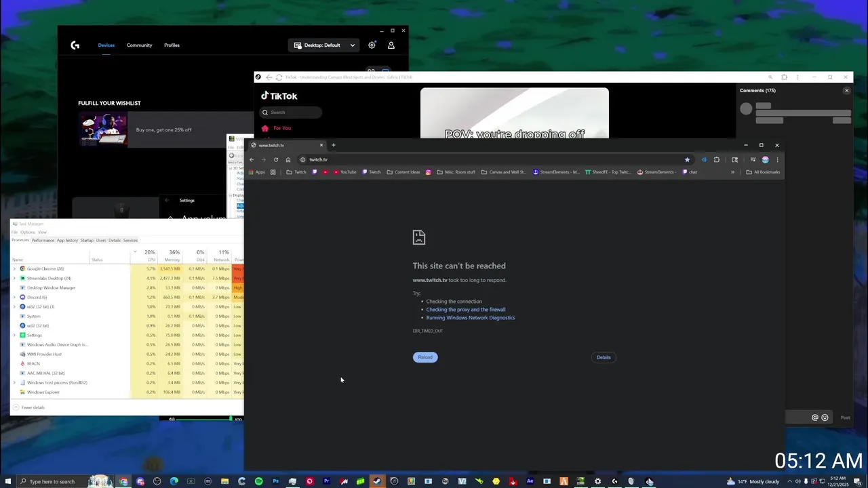Open a new tab with the plus button
The height and width of the screenshot is (488, 868).
pos(334,145)
